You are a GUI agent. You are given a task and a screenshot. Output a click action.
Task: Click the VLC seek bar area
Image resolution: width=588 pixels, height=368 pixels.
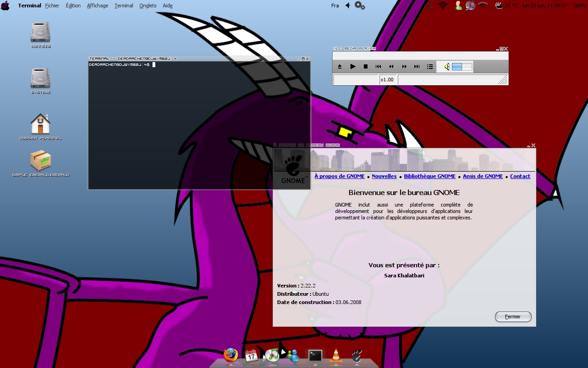[420, 56]
